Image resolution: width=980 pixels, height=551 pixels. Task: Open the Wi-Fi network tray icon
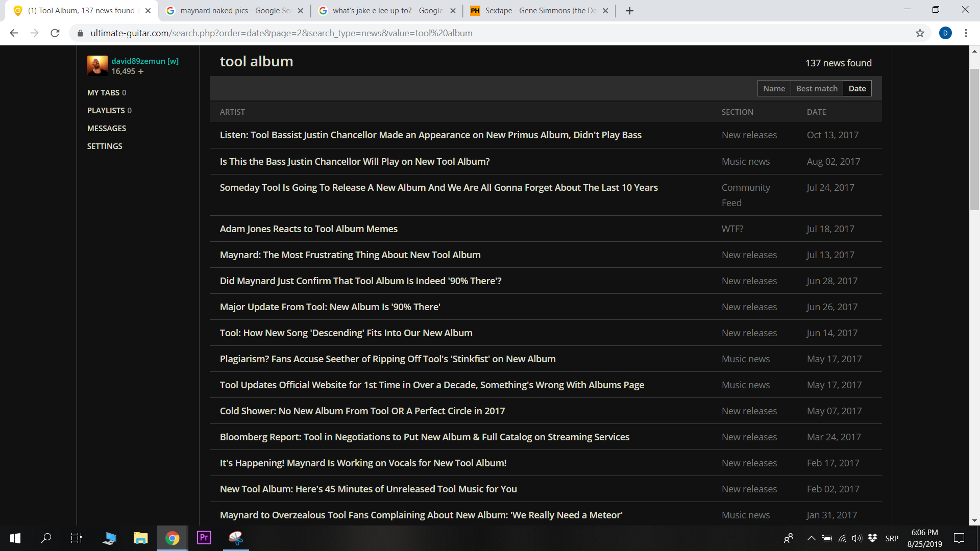coord(842,538)
